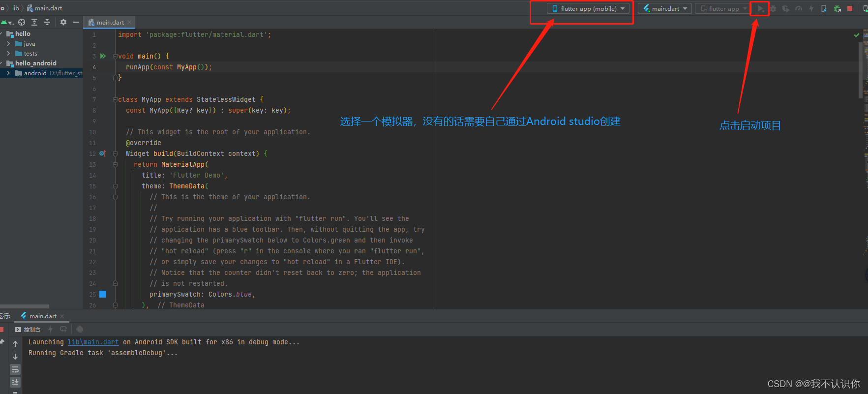Expand the tests folder
This screenshot has width=868, height=394.
click(8, 54)
